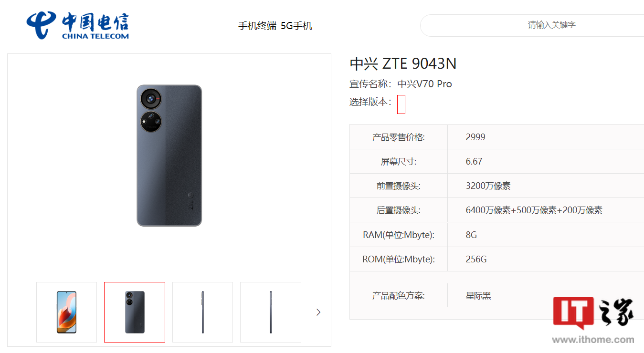Screen dimensions: 644x353
Task: Select the highlighted back-view phone thumbnail
Action: pos(135,312)
